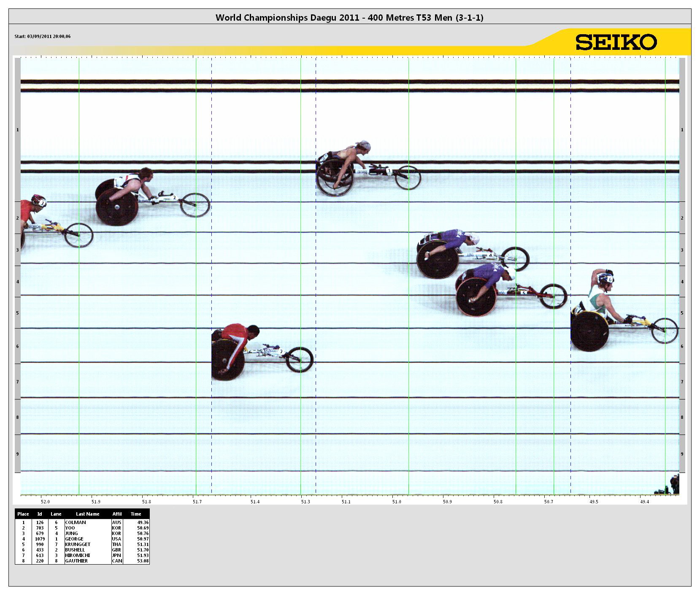Screen dimensions: 700x595
Task: Click the left lane 1 label
Action: tap(18, 130)
